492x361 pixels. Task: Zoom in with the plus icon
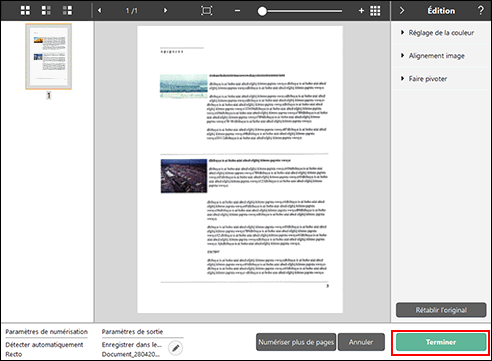point(361,11)
